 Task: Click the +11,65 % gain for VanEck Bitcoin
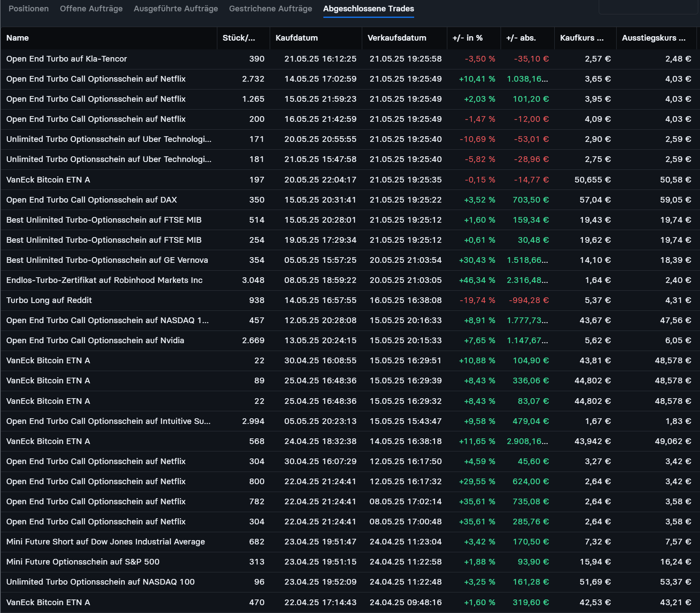(477, 441)
